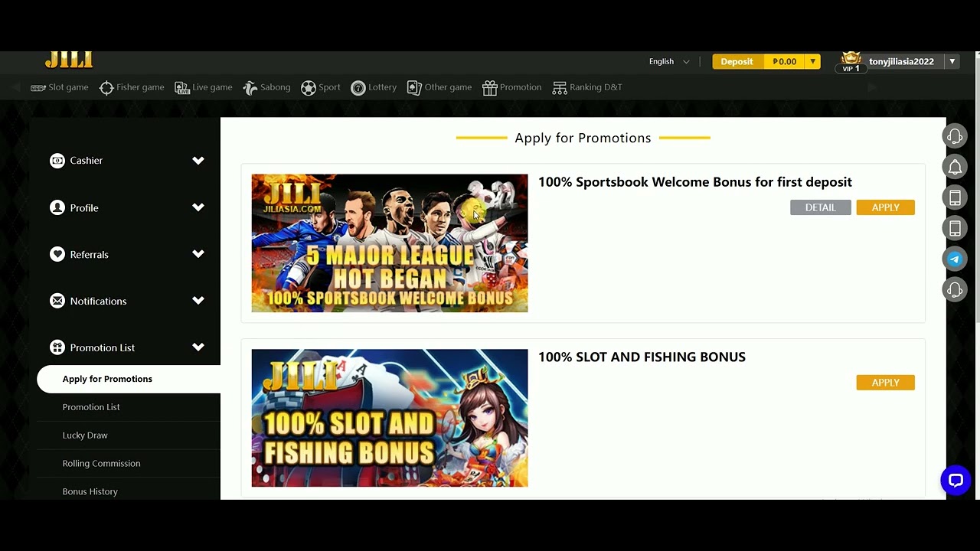980x551 pixels.
Task: Open the Ranking D&T icon
Action: point(560,88)
